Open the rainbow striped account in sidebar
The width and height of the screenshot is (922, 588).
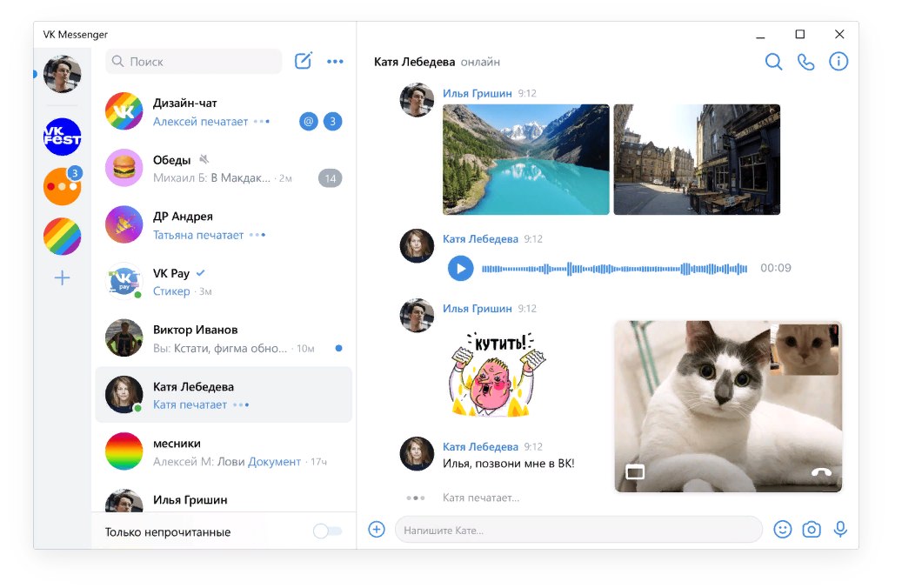click(63, 237)
